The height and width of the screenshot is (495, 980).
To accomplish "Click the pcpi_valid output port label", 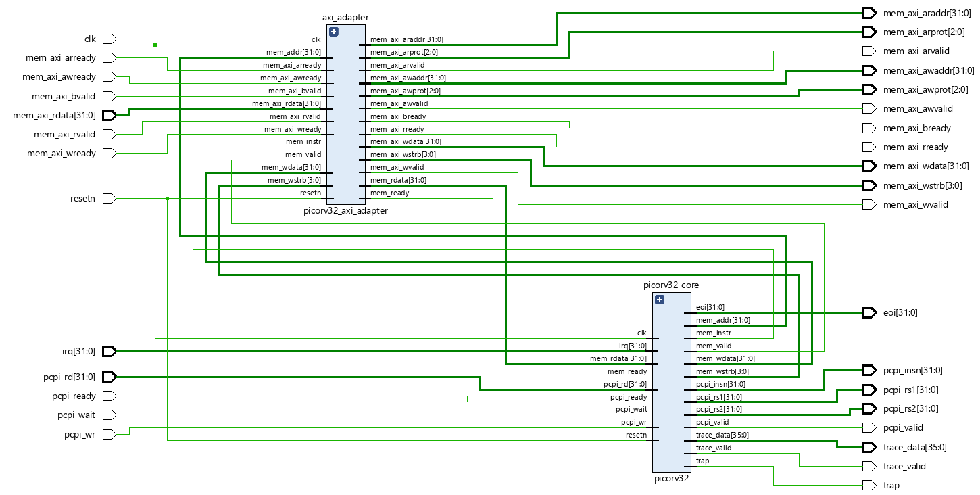I will tap(903, 427).
